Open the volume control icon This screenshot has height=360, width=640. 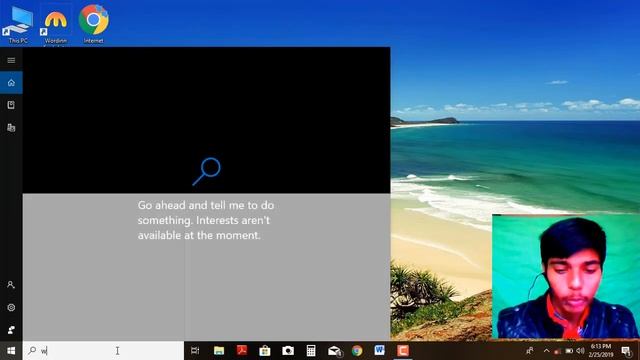coord(580,351)
